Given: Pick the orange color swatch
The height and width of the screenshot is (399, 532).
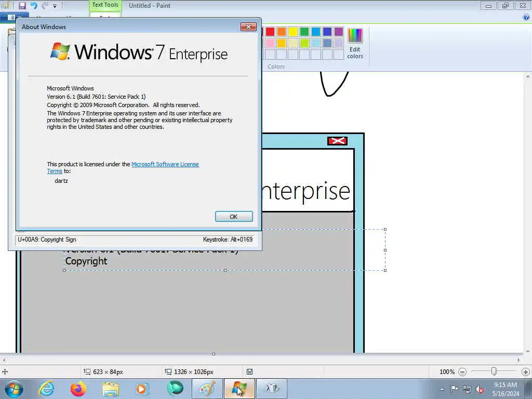Looking at the screenshot, I should 282,32.
